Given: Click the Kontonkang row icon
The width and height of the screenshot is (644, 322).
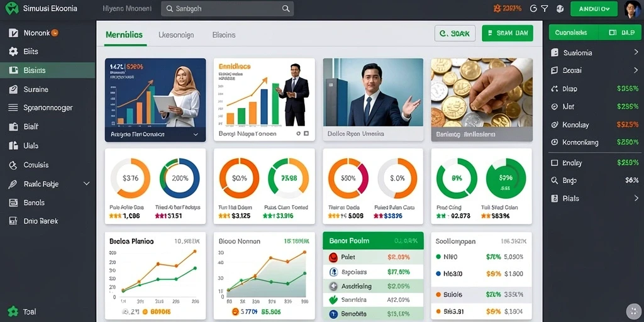Looking at the screenshot, I should click(555, 142).
